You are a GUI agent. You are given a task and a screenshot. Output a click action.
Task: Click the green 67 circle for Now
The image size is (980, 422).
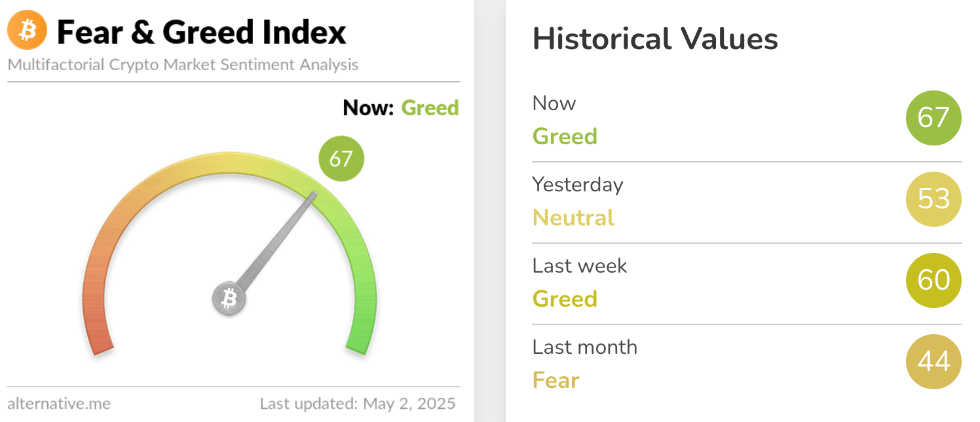coord(933,118)
